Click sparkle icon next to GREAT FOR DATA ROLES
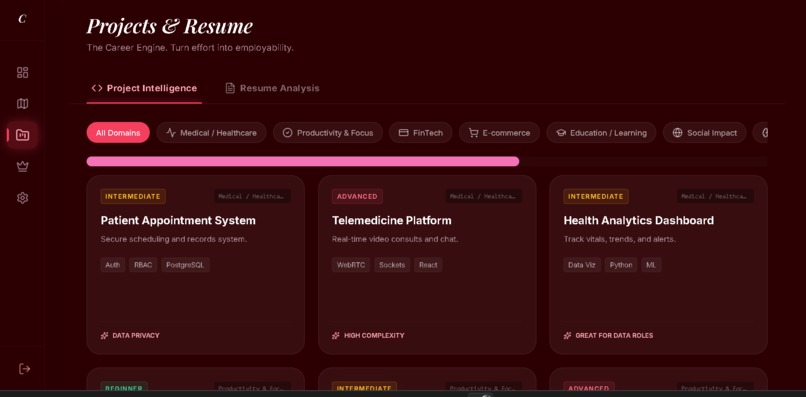This screenshot has height=397, width=806. click(x=567, y=335)
